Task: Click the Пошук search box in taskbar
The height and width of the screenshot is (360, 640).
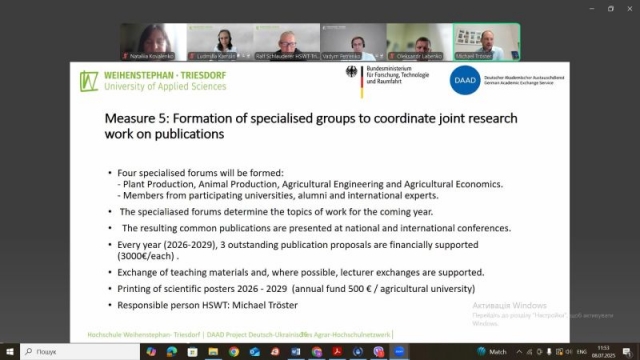Action: pos(80,351)
